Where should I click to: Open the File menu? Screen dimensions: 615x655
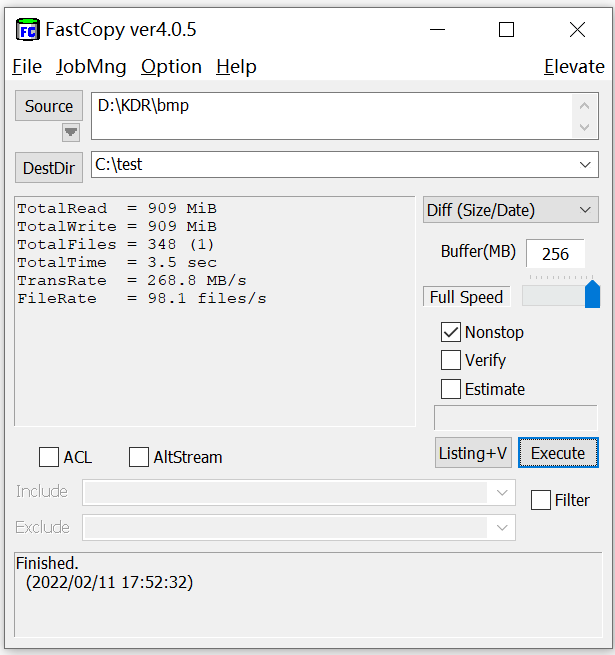[27, 67]
